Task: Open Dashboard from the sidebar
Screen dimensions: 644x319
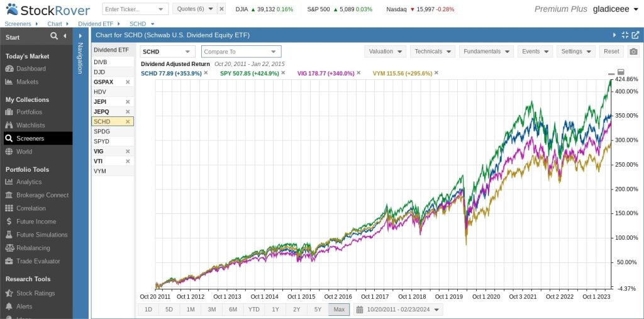Action: [x=31, y=69]
